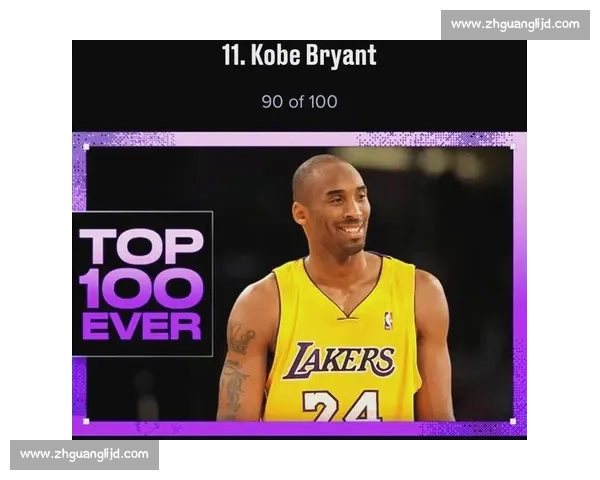This screenshot has width=600, height=480.
Task: Open the Kobe Bryant Lakers photo
Action: pos(299,284)
